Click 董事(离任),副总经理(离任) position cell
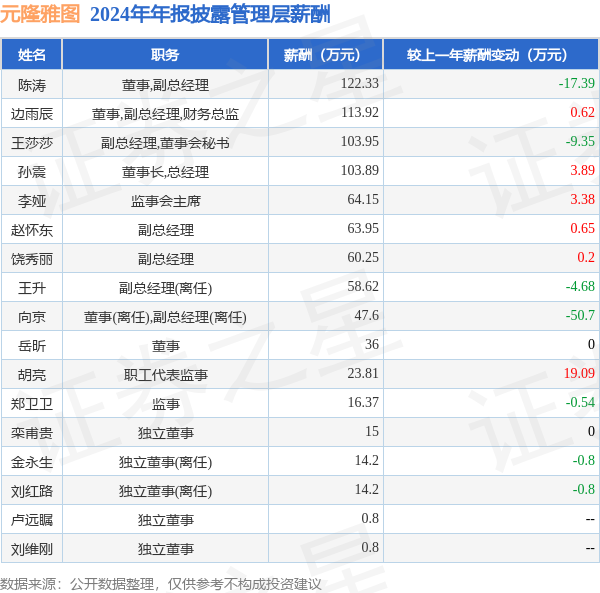The width and height of the screenshot is (600, 593). tap(165, 317)
